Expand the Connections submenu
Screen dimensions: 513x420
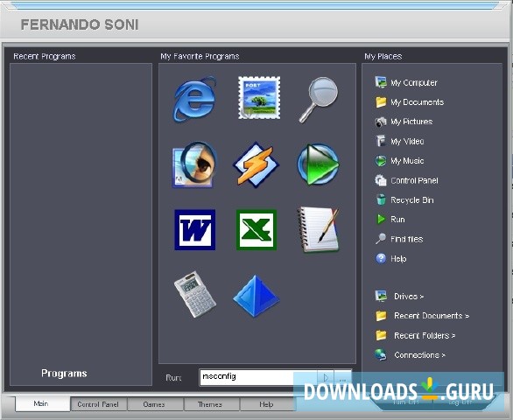click(x=419, y=355)
